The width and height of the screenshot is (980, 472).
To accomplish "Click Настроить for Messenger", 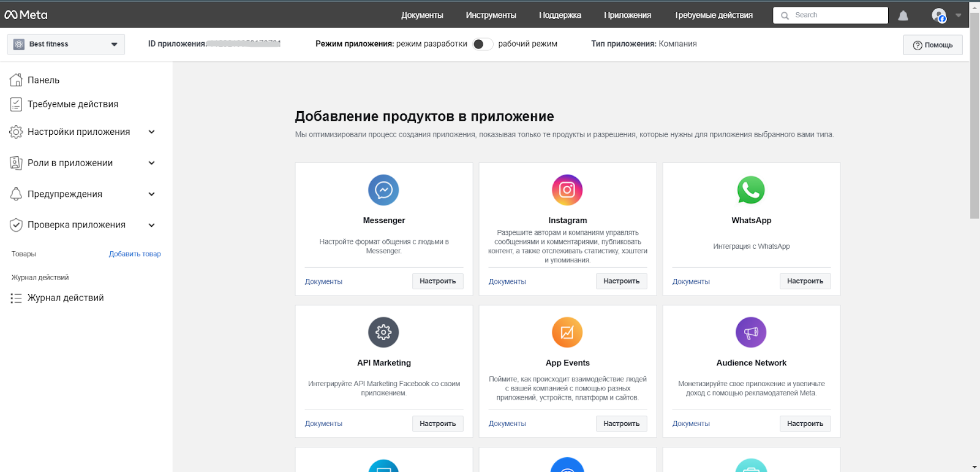I will (x=438, y=281).
